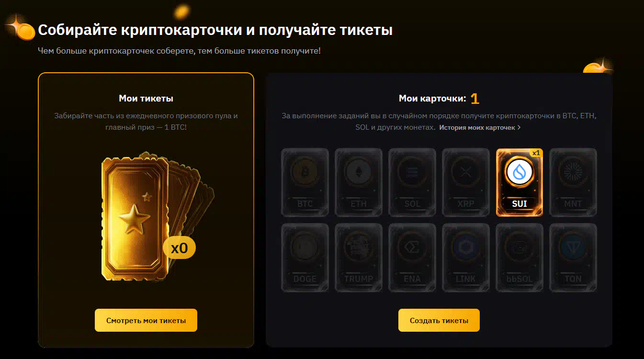This screenshot has height=359, width=644.
Task: Select the TON crypto card
Action: [573, 258]
